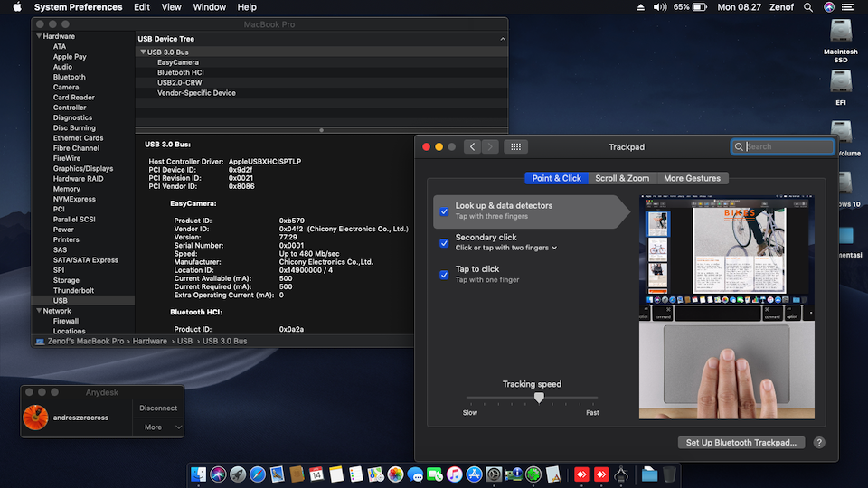The width and height of the screenshot is (868, 488).
Task: Open the Apple menu
Action: point(17,7)
